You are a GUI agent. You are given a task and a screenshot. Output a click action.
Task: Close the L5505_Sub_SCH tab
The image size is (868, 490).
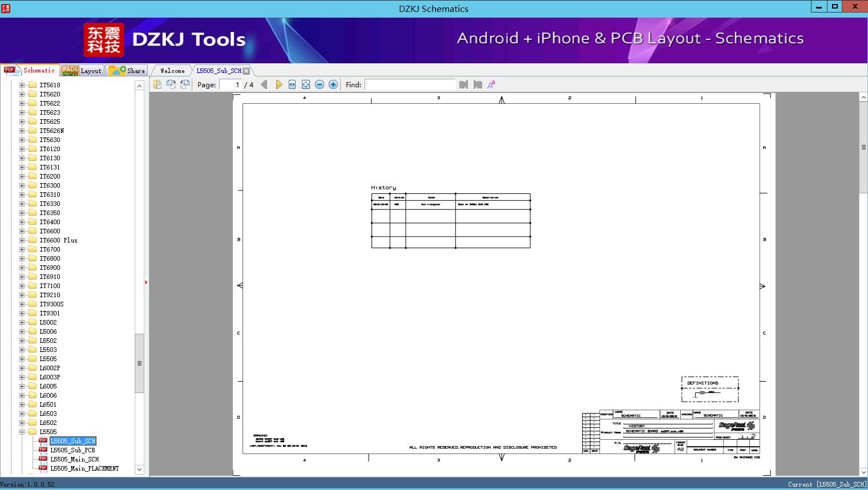247,71
